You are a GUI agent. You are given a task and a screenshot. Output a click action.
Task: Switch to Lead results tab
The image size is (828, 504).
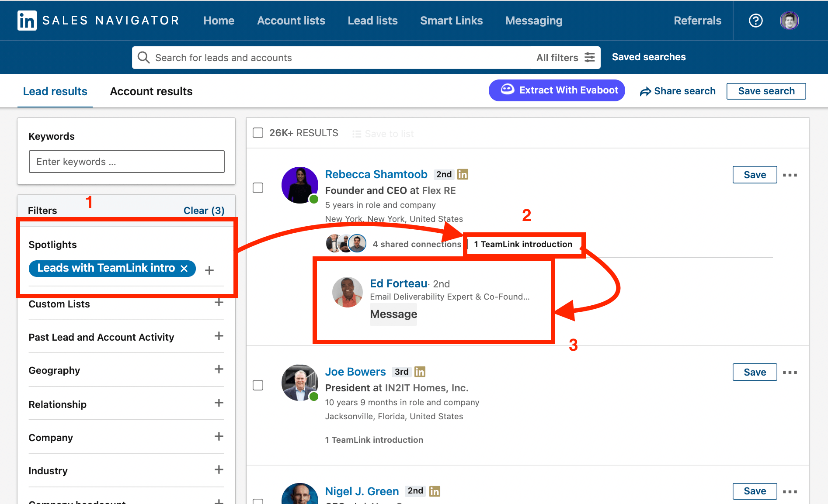coord(55,91)
